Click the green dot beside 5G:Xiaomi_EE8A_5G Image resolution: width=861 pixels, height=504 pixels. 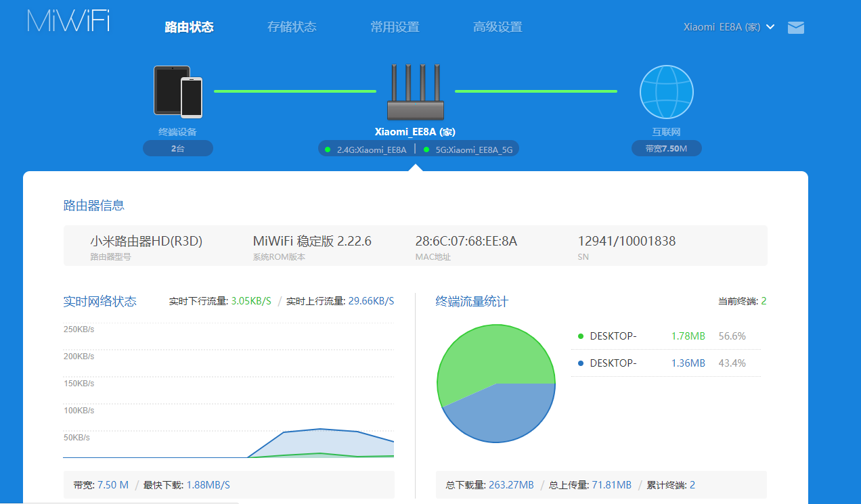point(426,150)
